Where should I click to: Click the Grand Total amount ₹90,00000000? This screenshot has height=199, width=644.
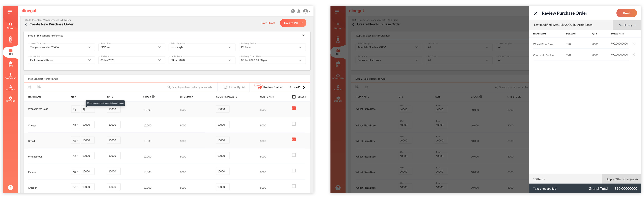(x=626, y=188)
